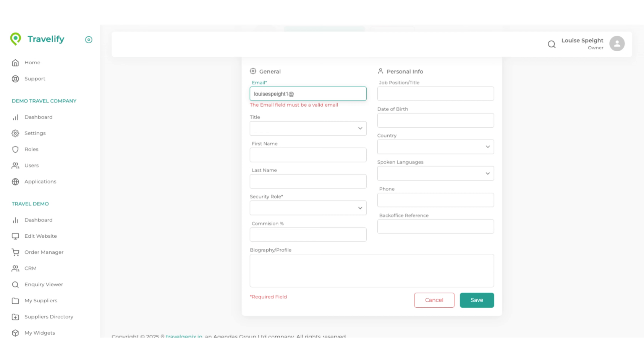Click the Users icon in the sidebar

[15, 165]
